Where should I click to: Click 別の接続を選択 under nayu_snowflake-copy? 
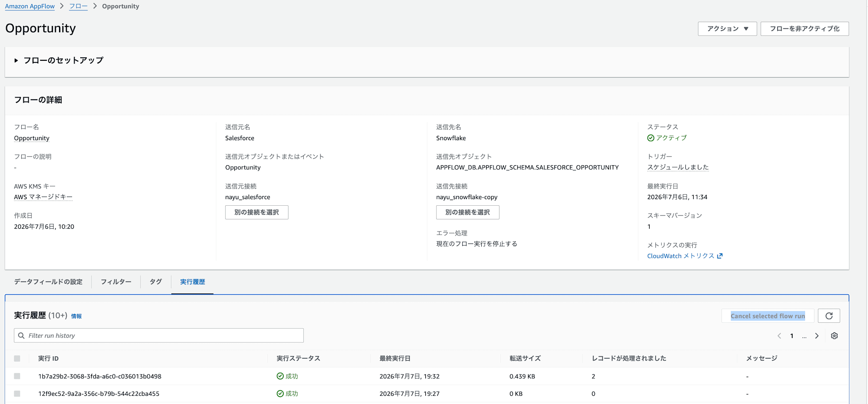[x=467, y=212]
